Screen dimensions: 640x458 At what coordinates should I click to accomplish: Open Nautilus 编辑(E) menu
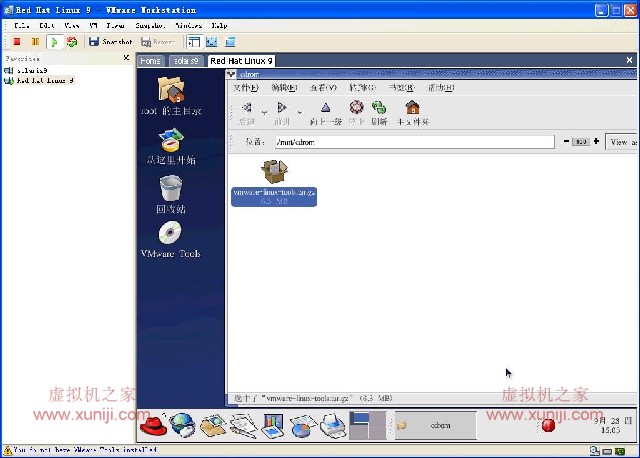click(x=284, y=87)
